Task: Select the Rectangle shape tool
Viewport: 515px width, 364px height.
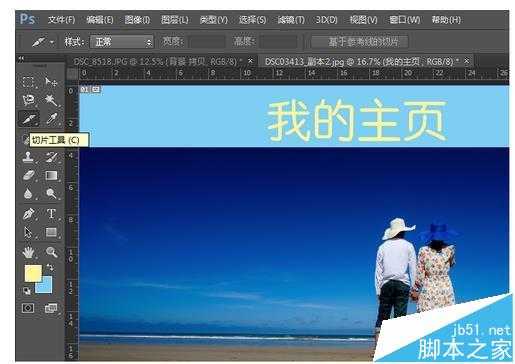Action: click(x=51, y=232)
